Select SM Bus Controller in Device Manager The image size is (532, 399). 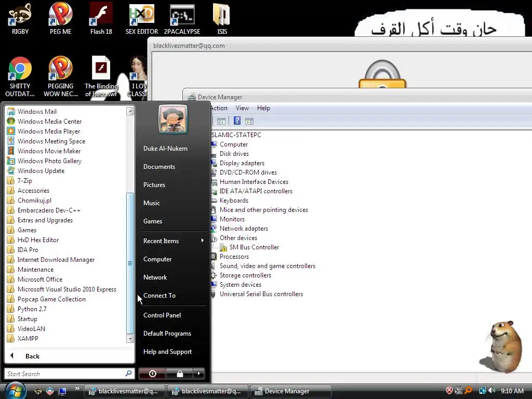pos(254,247)
